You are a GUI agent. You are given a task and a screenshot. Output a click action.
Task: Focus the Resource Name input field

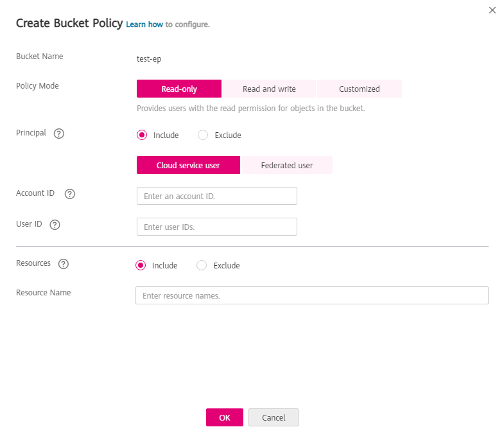pos(311,295)
